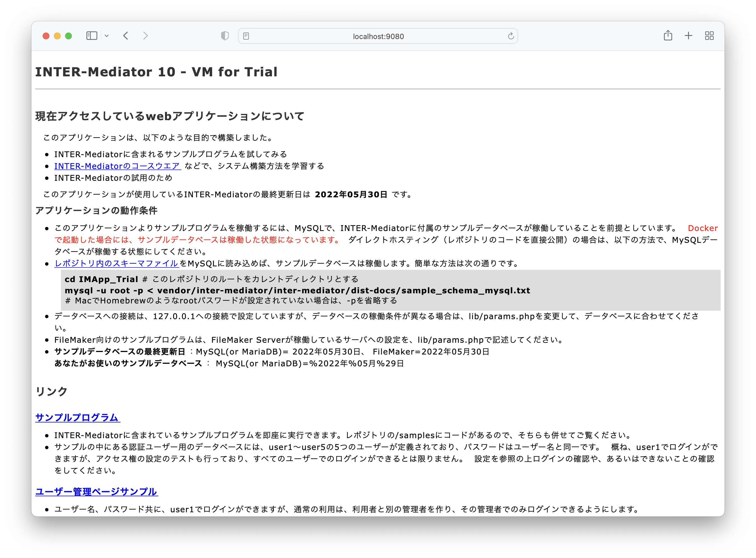Follow the サンプルプログラム link
The image size is (756, 558).
(78, 417)
